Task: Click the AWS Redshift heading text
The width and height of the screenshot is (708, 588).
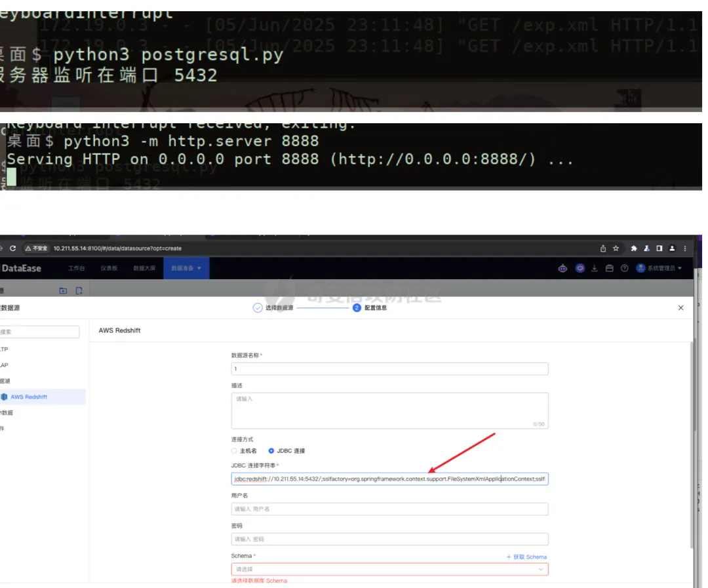Action: click(x=120, y=330)
